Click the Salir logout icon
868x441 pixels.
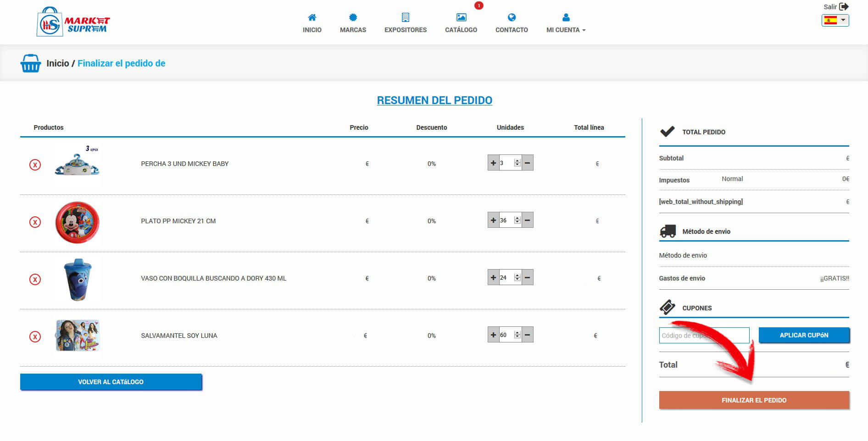pos(844,7)
